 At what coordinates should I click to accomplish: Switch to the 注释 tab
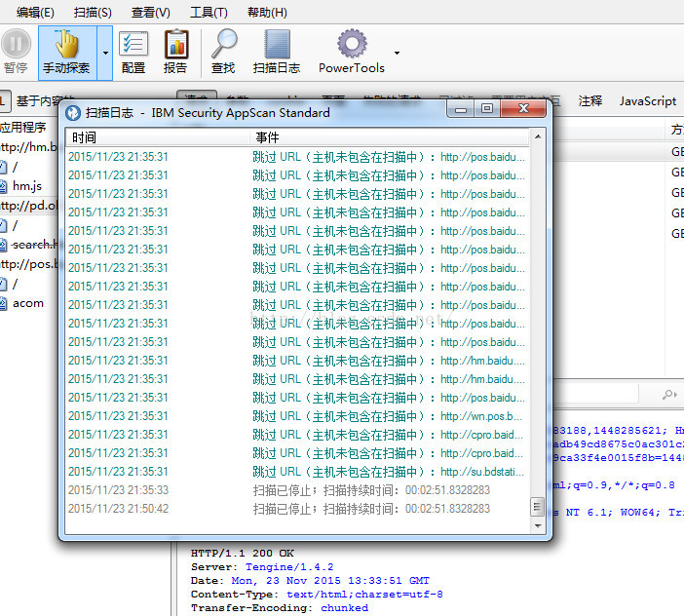click(590, 101)
